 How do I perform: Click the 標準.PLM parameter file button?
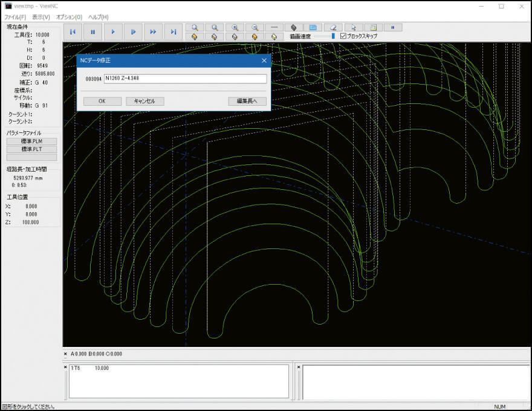[x=31, y=141]
